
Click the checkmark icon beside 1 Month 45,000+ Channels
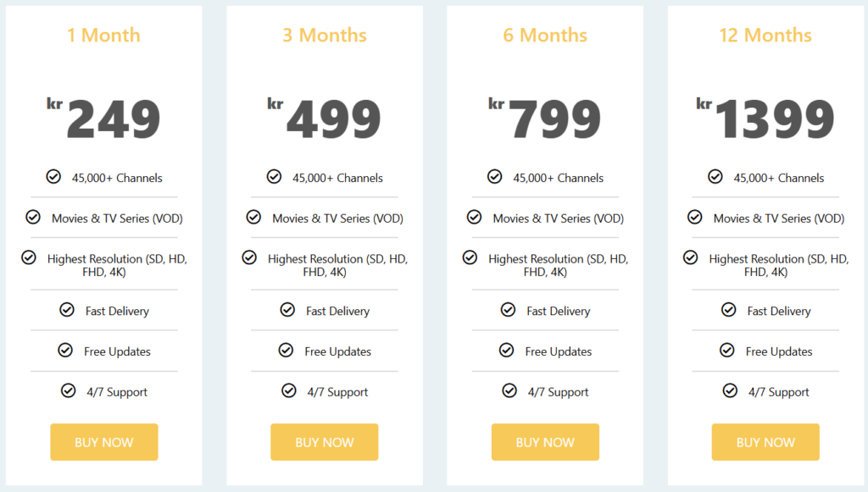click(x=53, y=177)
